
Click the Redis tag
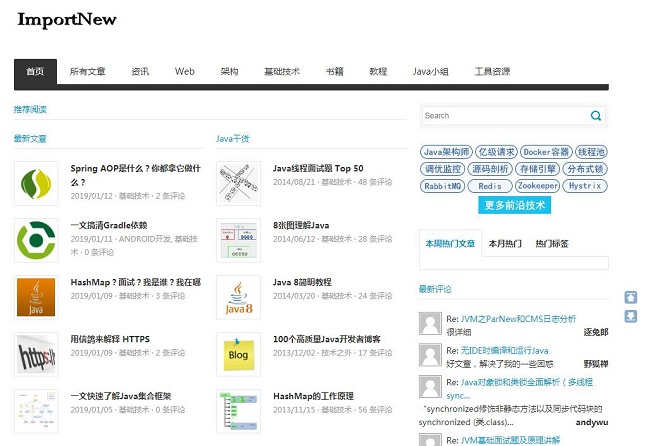click(490, 186)
